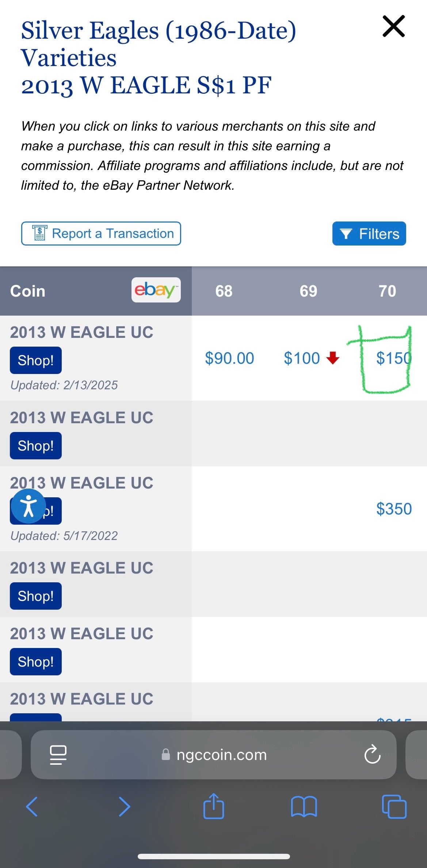Click the $100 price for grade 69
The width and height of the screenshot is (427, 868).
click(x=302, y=358)
